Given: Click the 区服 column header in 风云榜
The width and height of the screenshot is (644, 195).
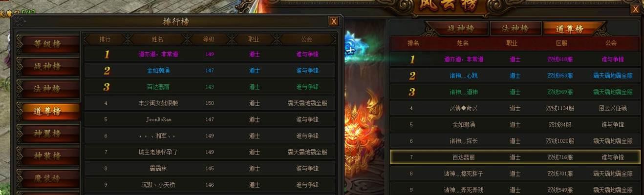Looking at the screenshot, I should [x=561, y=43].
